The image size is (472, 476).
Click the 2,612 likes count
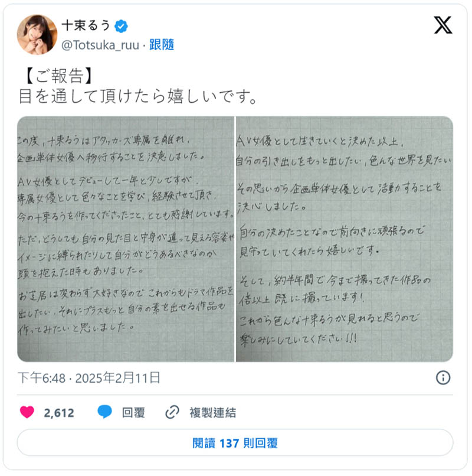[59, 413]
